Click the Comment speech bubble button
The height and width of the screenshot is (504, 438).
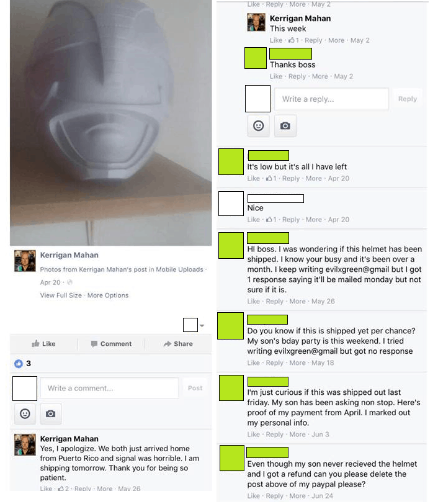(x=111, y=344)
